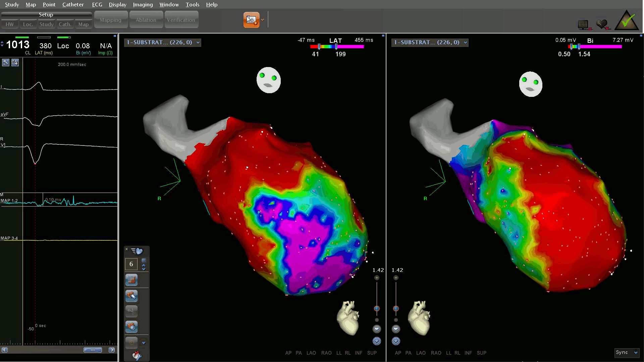Switch the left map to LAO view
This screenshot has height=362, width=644.
click(x=311, y=353)
